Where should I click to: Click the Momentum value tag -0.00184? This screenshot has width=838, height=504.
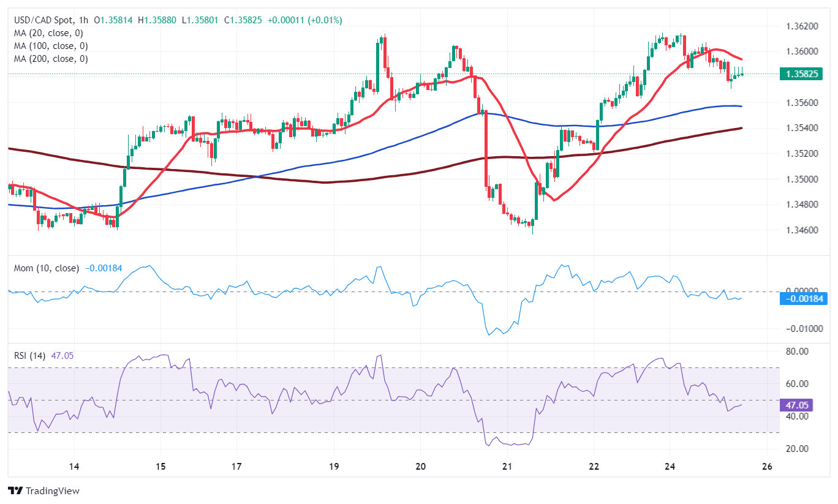point(802,299)
